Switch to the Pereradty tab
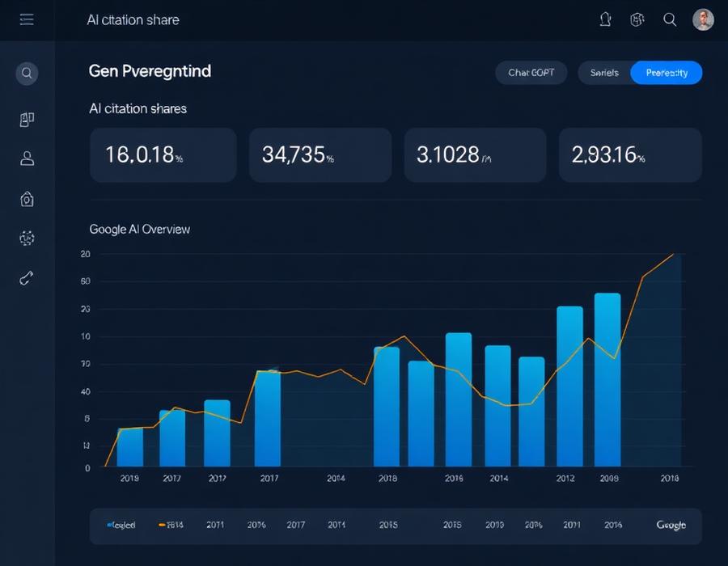Viewport: 728px width, 566px height. pos(667,73)
